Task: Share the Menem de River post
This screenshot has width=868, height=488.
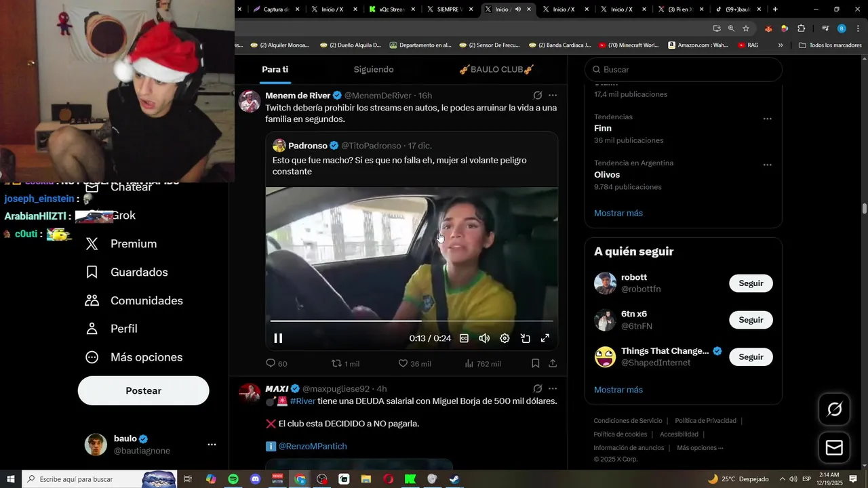Action: [x=553, y=363]
